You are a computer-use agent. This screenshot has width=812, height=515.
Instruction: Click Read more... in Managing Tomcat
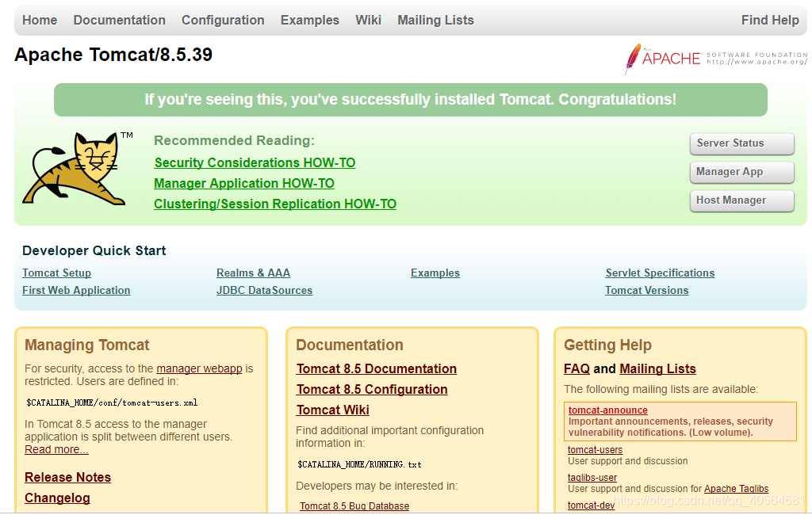click(x=56, y=449)
